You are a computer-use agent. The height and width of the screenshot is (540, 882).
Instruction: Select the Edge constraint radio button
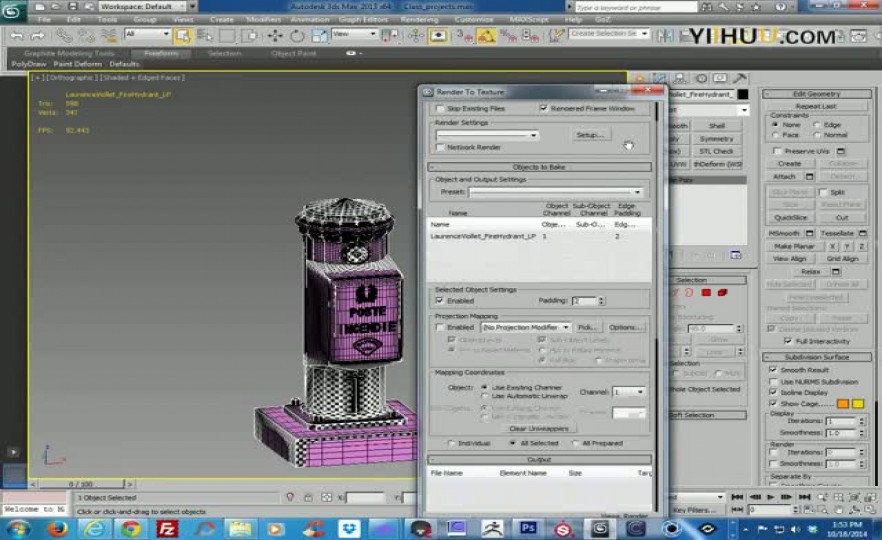(816, 125)
